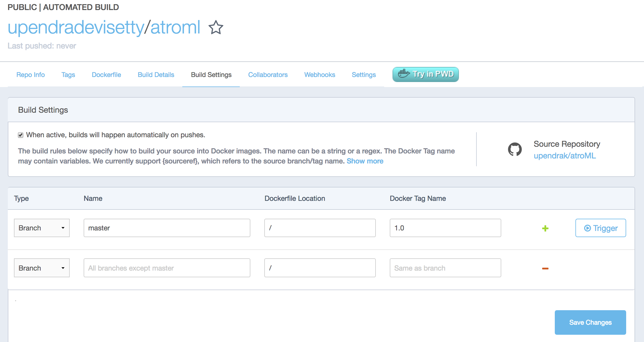Open the Settings tab
Screen dimensions: 644x342
click(x=364, y=75)
